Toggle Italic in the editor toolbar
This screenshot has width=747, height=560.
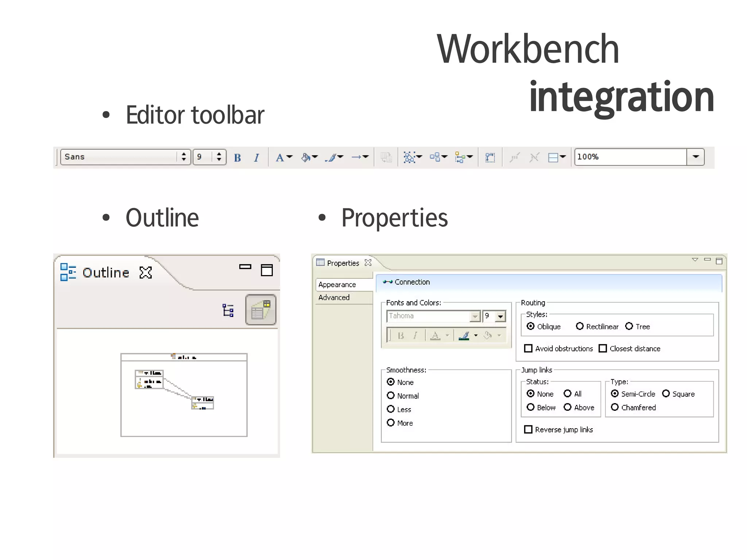pos(256,158)
